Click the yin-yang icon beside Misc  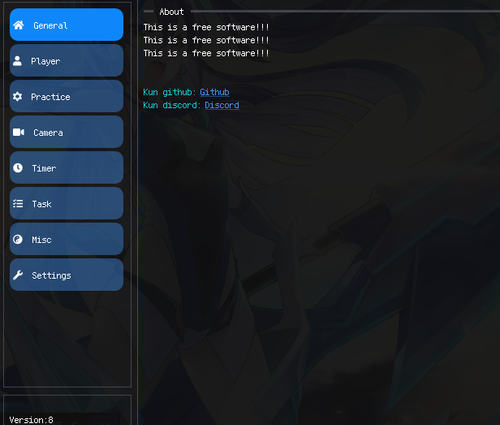pyautogui.click(x=18, y=239)
